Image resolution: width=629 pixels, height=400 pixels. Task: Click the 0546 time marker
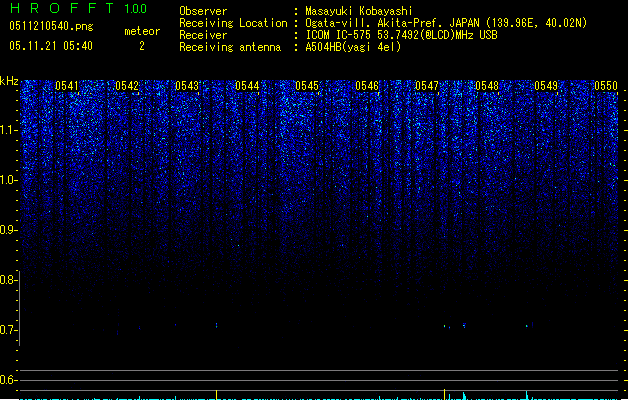pyautogui.click(x=367, y=86)
